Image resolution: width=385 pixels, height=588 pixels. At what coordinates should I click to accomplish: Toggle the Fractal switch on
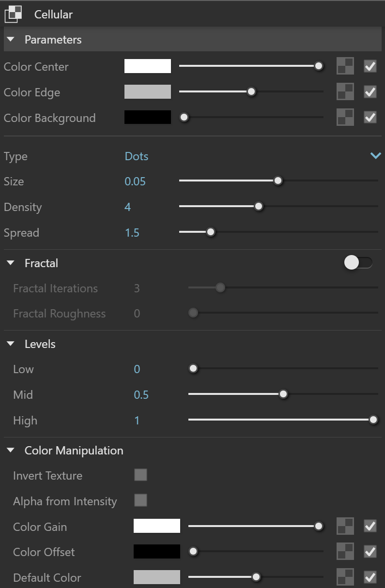[x=358, y=263]
